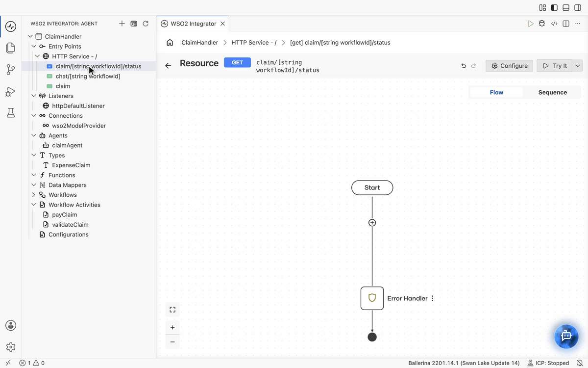Open Error Handler options menu
This screenshot has width=588, height=368.
click(x=433, y=298)
